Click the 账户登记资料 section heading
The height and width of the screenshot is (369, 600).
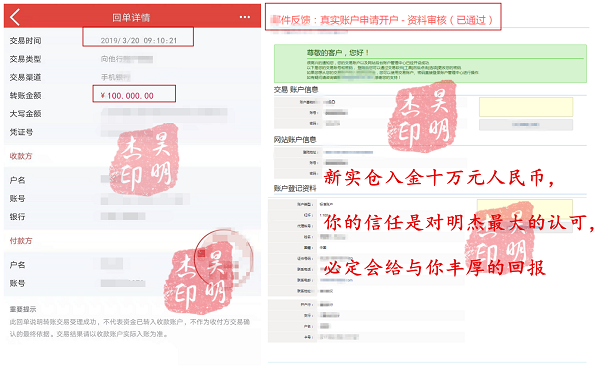[x=295, y=188]
